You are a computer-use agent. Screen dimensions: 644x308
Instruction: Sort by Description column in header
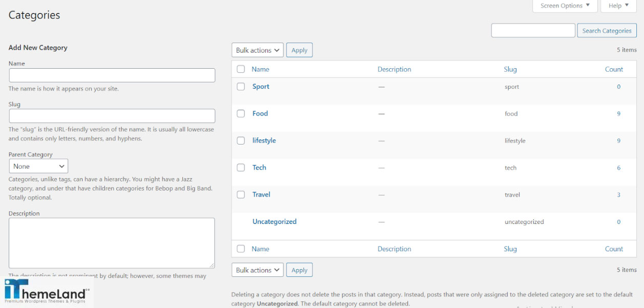pos(394,69)
